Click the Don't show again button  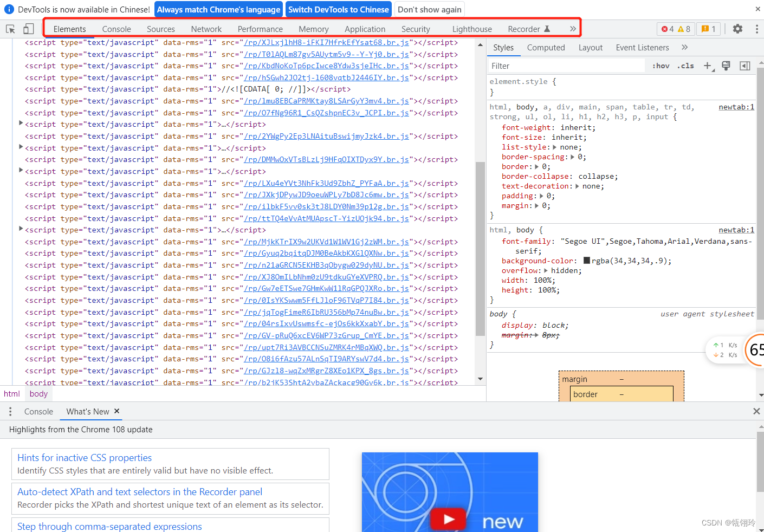430,10
